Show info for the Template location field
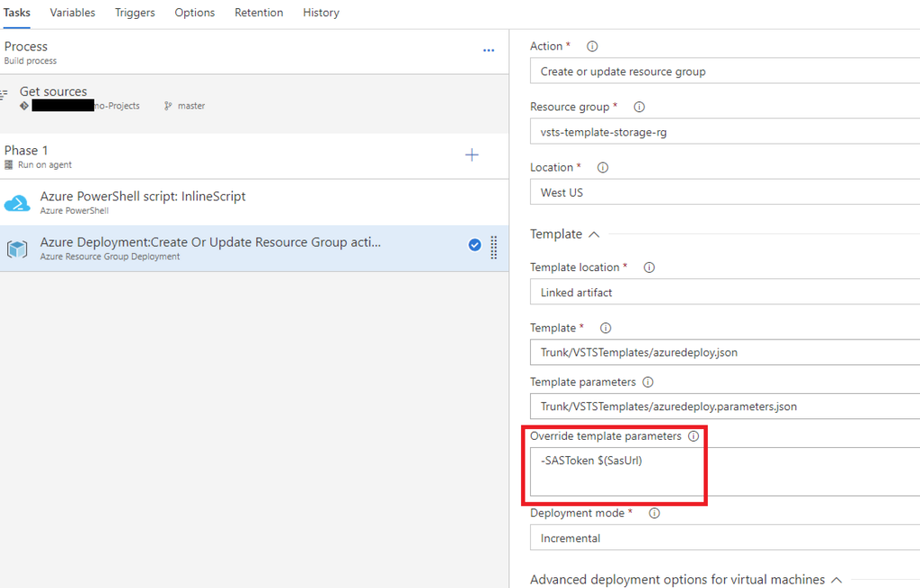 649,268
